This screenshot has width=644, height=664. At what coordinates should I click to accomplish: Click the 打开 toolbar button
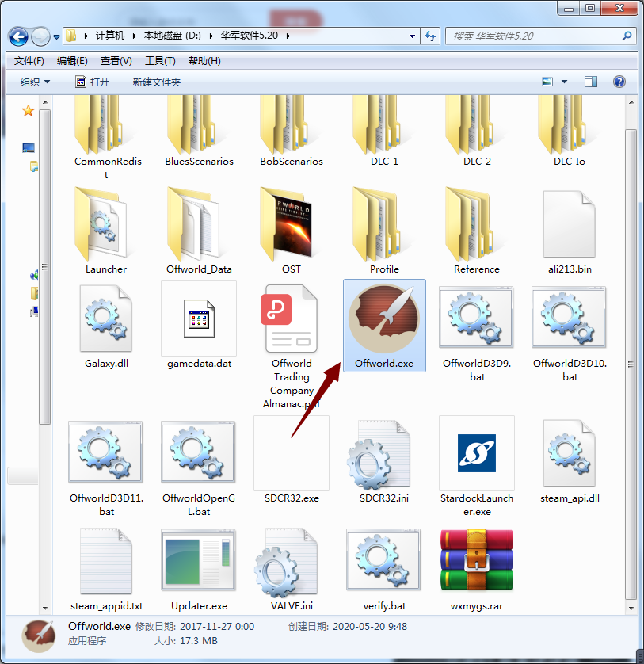(x=93, y=82)
